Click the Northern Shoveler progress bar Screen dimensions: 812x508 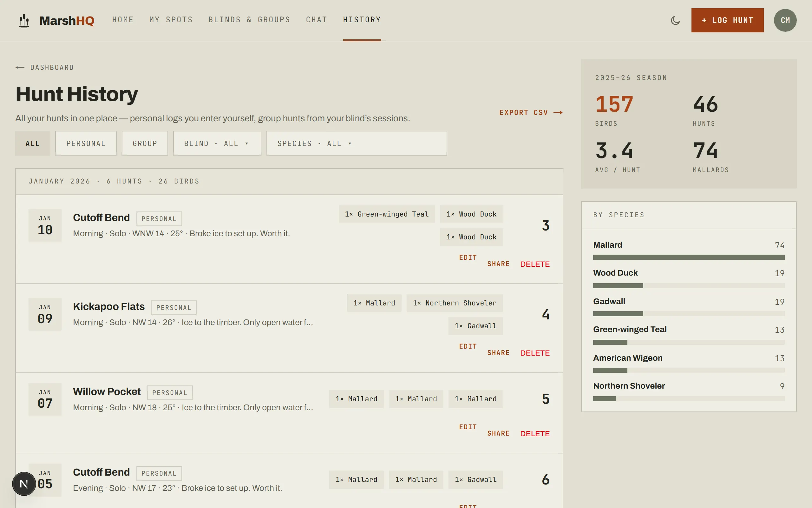[x=689, y=398]
